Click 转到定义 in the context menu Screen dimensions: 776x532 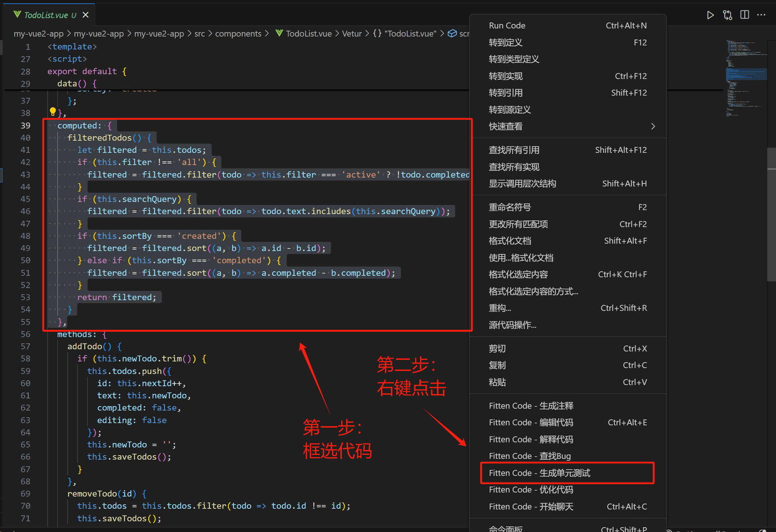coord(506,42)
